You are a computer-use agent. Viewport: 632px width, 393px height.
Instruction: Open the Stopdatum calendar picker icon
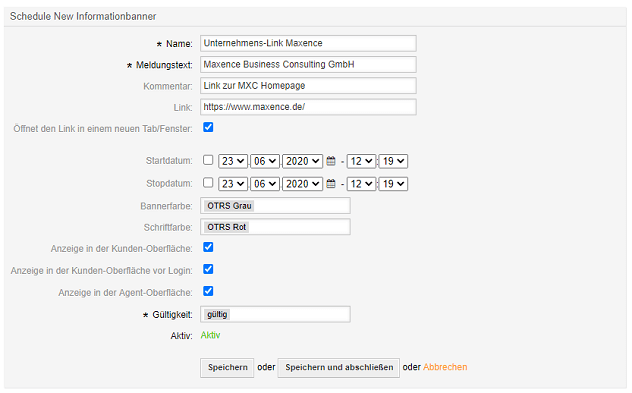click(331, 184)
